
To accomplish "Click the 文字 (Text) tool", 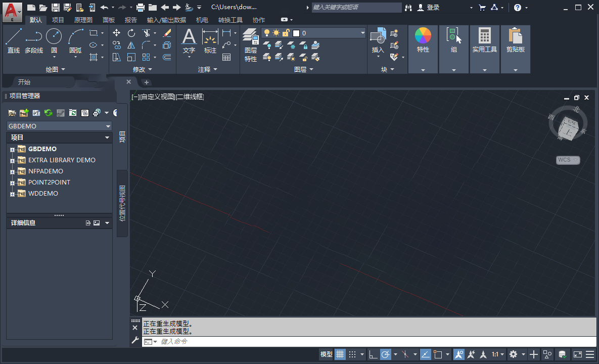I will pyautogui.click(x=189, y=41).
